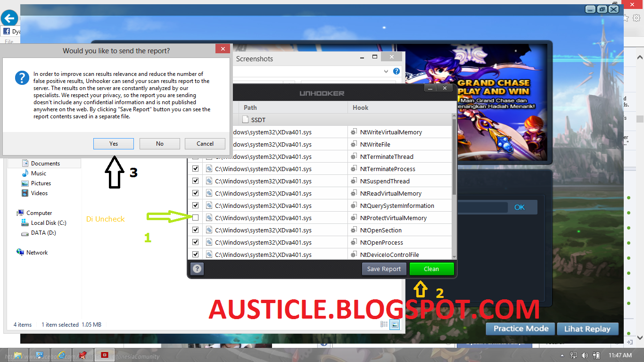Open the Grand Chase character icon on the taskbar
The image size is (644, 362).
[x=83, y=355]
